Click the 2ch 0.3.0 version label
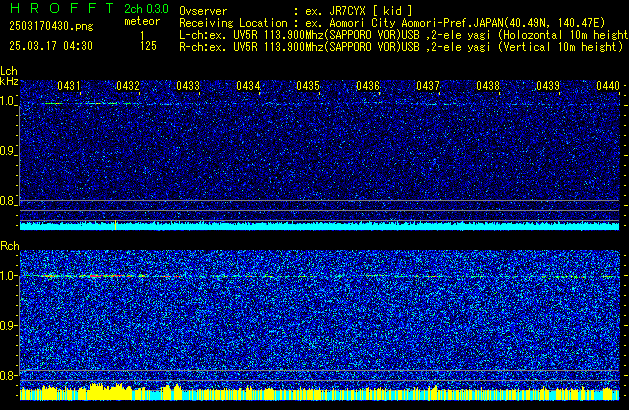Viewport: 629px width, 410px height. (146, 8)
